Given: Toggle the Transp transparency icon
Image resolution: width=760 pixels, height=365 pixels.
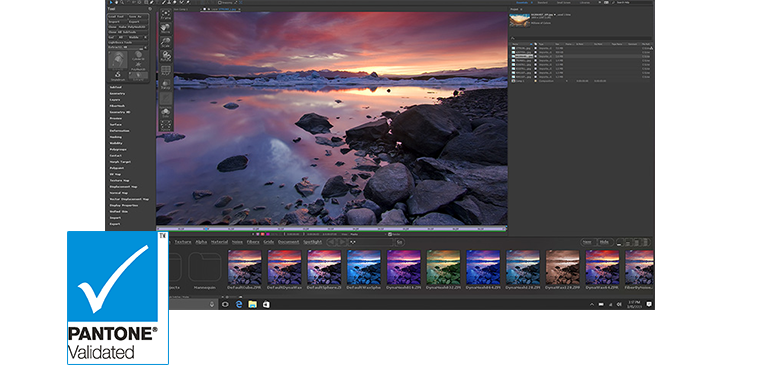Looking at the screenshot, I should coord(166,84).
